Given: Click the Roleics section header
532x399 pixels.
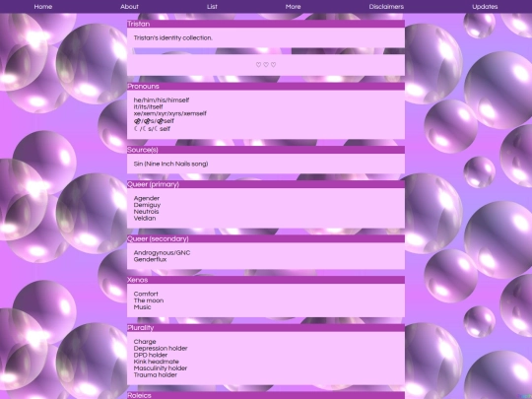Looking at the screenshot, I should click(x=266, y=396).
